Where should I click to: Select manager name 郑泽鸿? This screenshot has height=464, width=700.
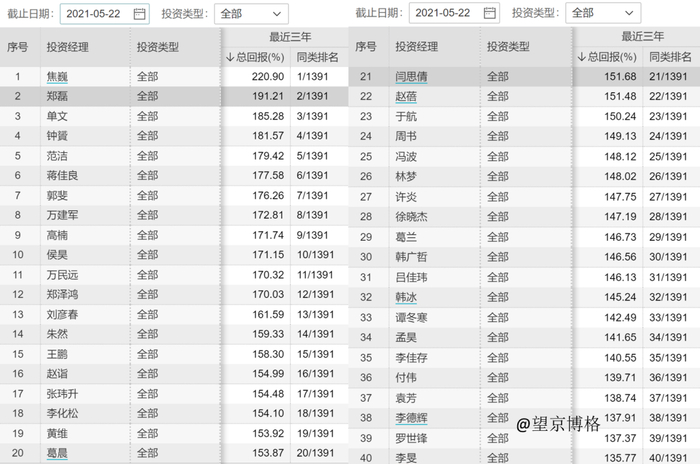point(62,295)
